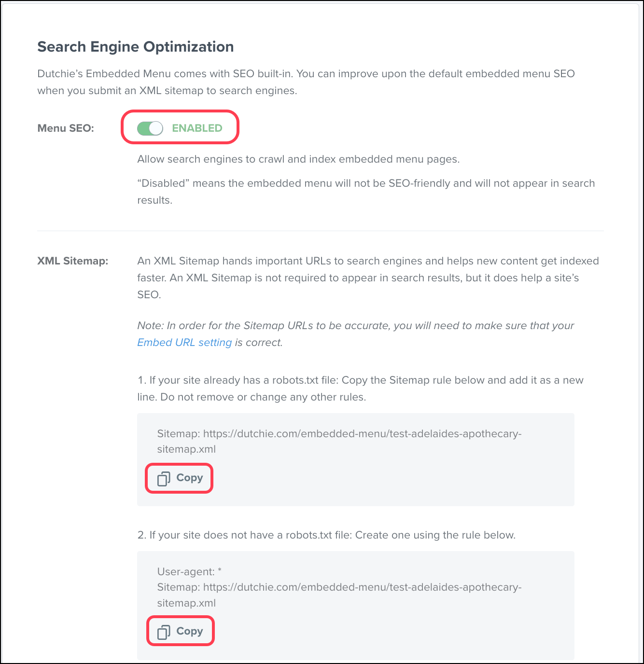644x664 pixels.
Task: Click the User-agent: * line of text
Action: (189, 571)
